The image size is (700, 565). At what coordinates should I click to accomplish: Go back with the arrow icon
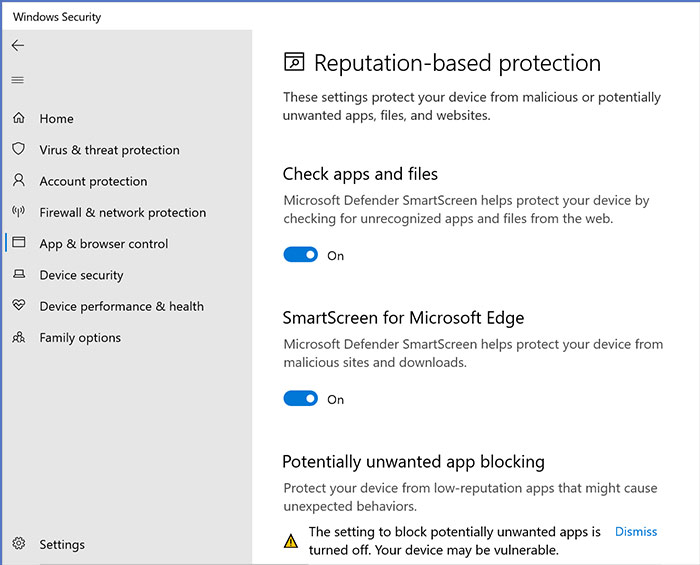tap(18, 45)
